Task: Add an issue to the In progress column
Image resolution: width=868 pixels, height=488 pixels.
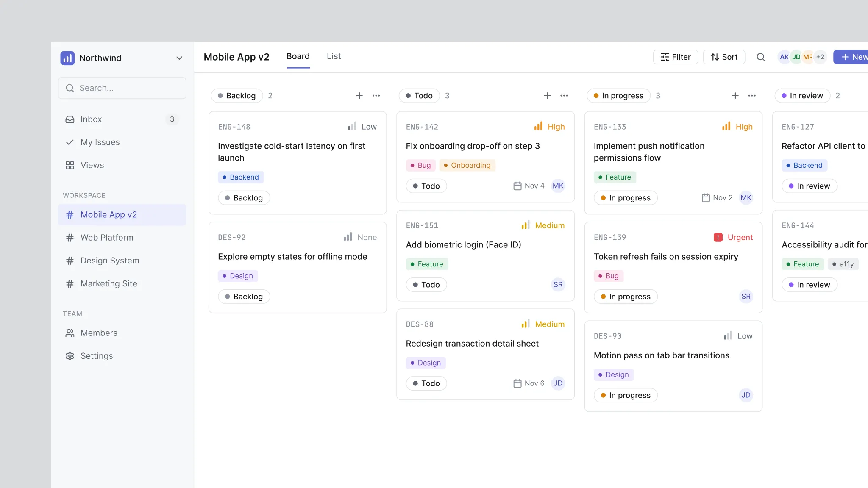Action: click(x=735, y=96)
